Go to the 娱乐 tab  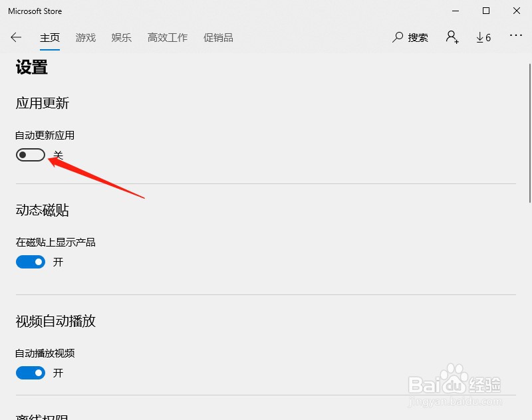point(122,37)
